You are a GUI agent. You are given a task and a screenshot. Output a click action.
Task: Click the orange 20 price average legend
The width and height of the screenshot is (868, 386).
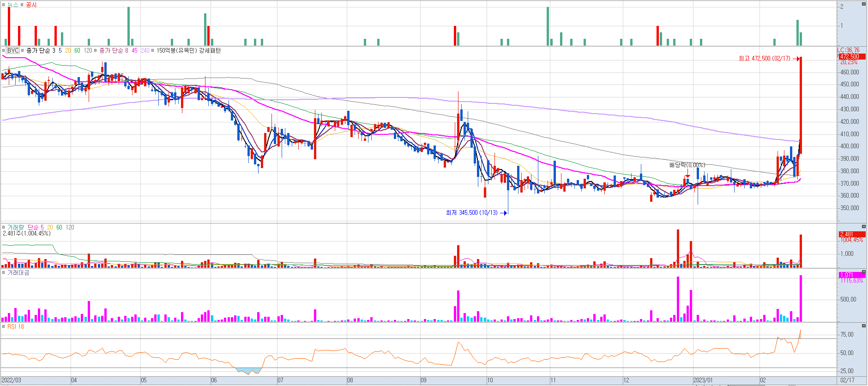(x=68, y=50)
